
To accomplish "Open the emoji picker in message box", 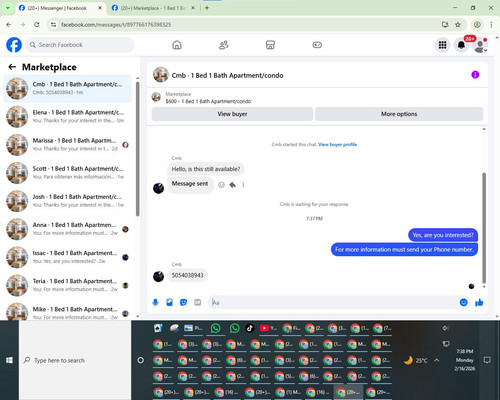I will pos(463,302).
